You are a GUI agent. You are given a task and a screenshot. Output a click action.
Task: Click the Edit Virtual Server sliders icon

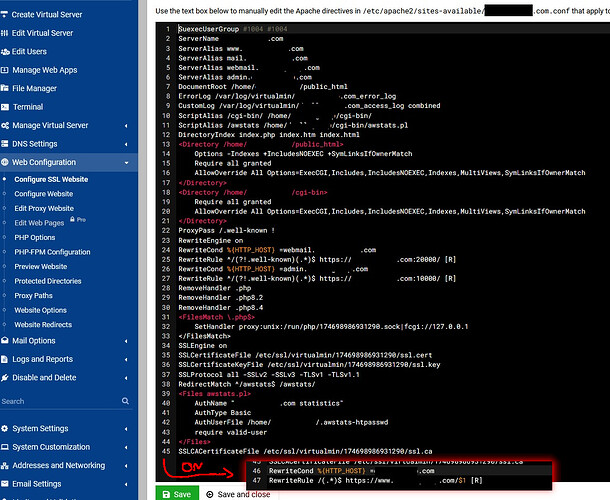(x=4, y=33)
